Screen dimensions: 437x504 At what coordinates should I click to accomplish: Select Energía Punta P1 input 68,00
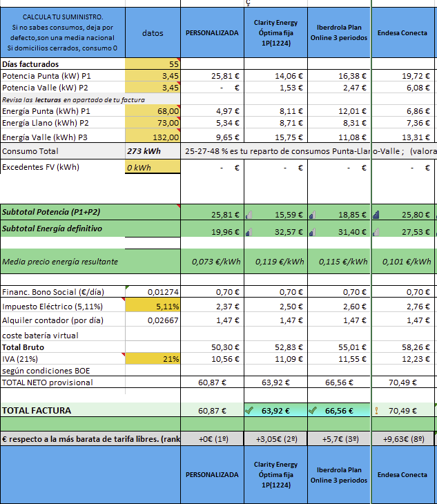[x=153, y=111]
